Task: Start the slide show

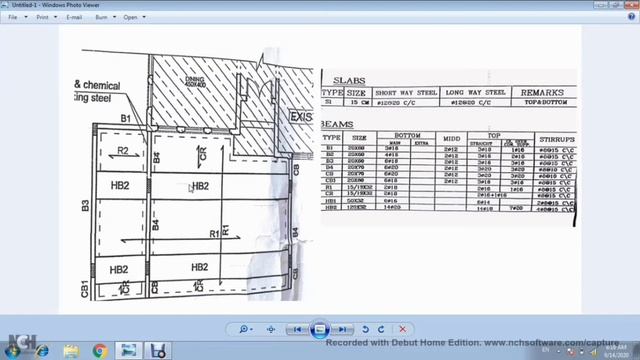Action: (x=320, y=329)
